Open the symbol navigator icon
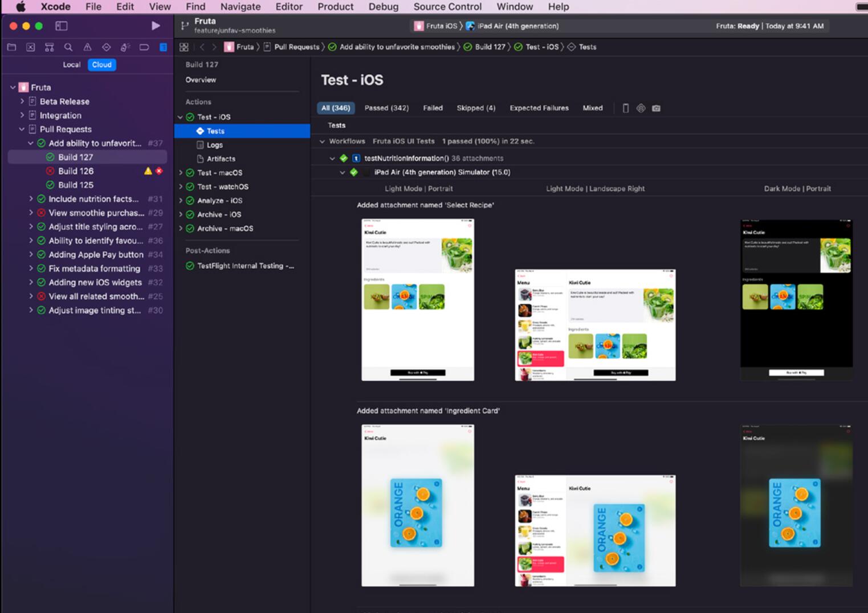The image size is (868, 613). tap(50, 47)
